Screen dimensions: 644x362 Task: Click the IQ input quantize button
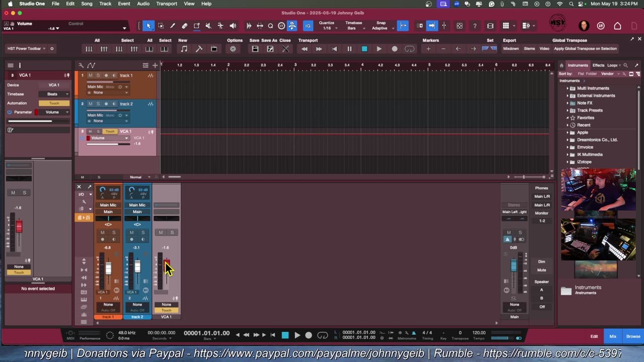tap(308, 26)
